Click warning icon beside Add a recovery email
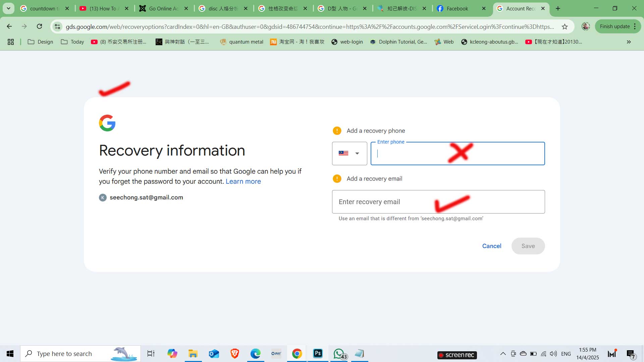Screen dimensions: 644x362 337,179
